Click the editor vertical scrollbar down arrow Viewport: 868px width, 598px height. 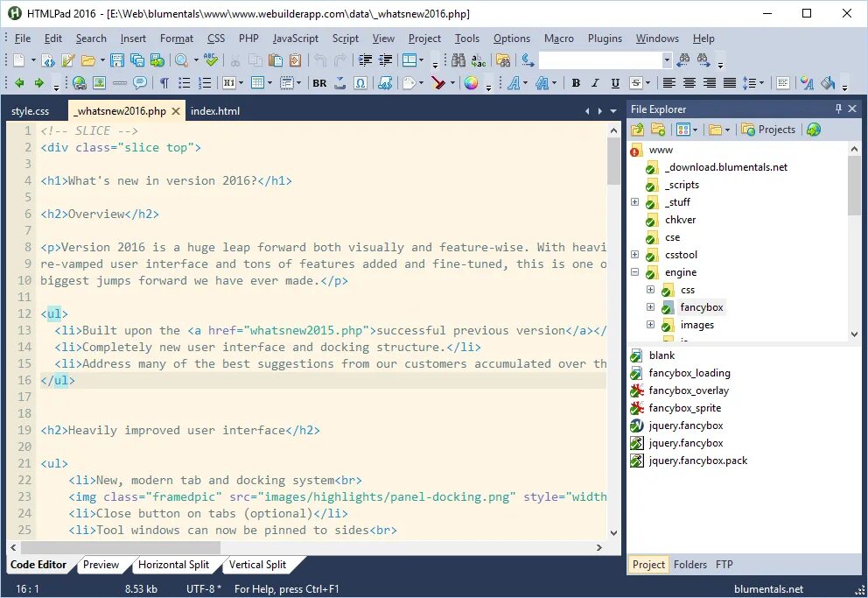tap(613, 532)
